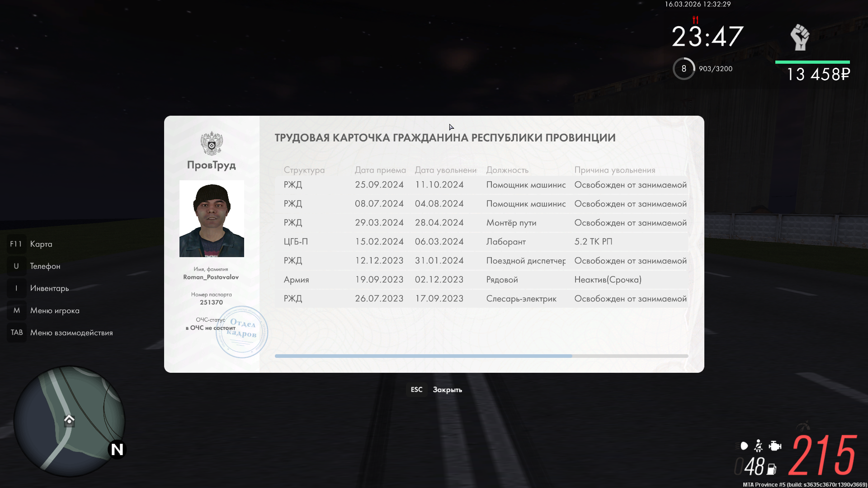
Task: Click the engine status indicator icon
Action: [x=775, y=446]
